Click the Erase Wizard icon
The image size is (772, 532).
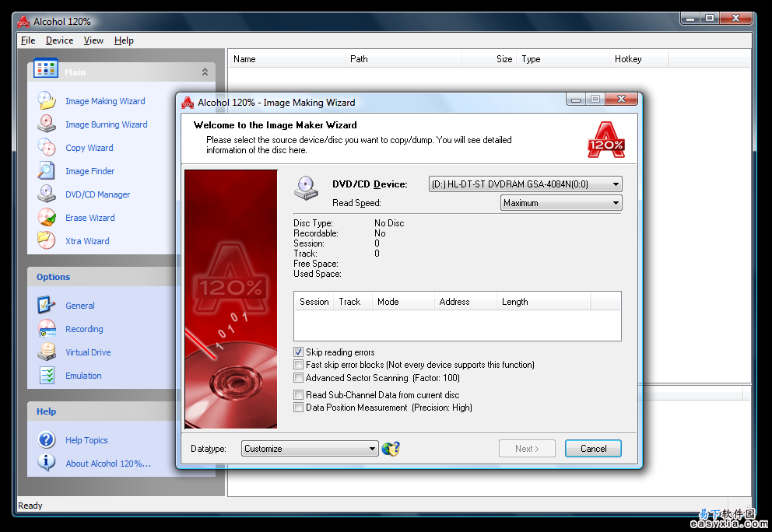tap(47, 218)
